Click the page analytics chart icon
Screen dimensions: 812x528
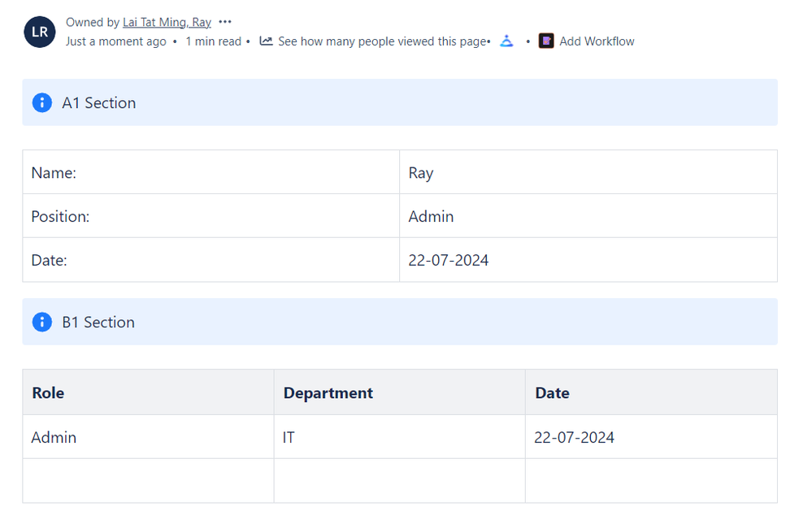tap(266, 41)
